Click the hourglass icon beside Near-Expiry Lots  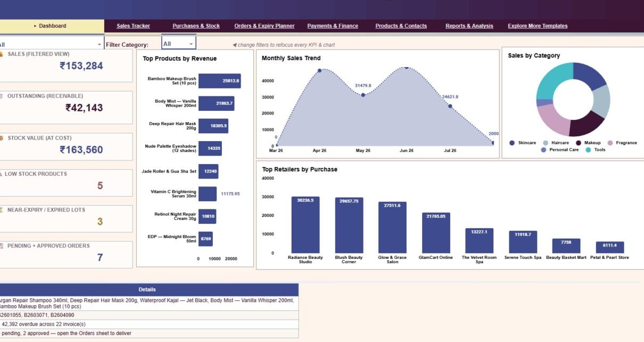click(x=2, y=210)
